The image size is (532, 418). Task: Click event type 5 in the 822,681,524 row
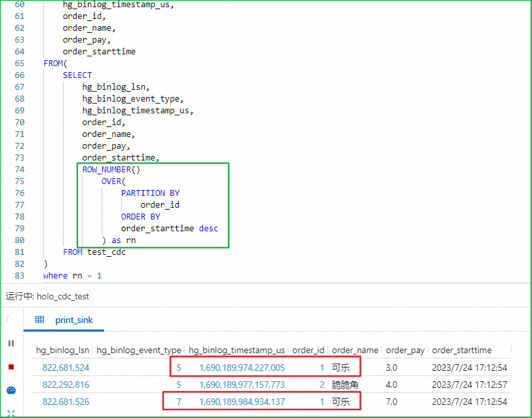pyautogui.click(x=179, y=368)
